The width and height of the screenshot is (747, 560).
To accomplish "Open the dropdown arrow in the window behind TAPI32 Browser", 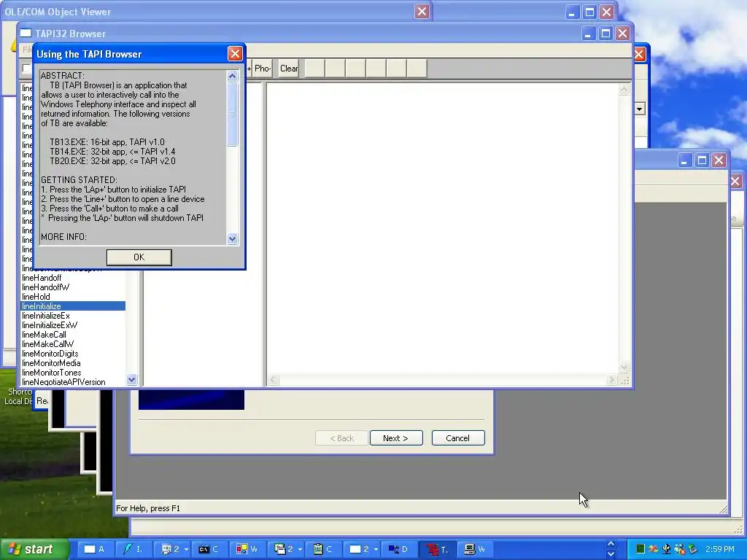I will [639, 109].
